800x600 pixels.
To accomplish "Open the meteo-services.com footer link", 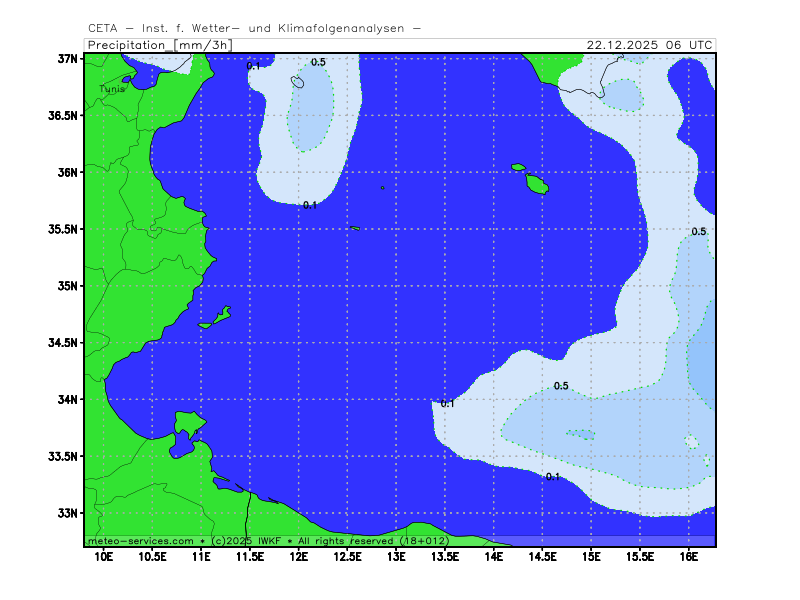I will coord(141,540).
